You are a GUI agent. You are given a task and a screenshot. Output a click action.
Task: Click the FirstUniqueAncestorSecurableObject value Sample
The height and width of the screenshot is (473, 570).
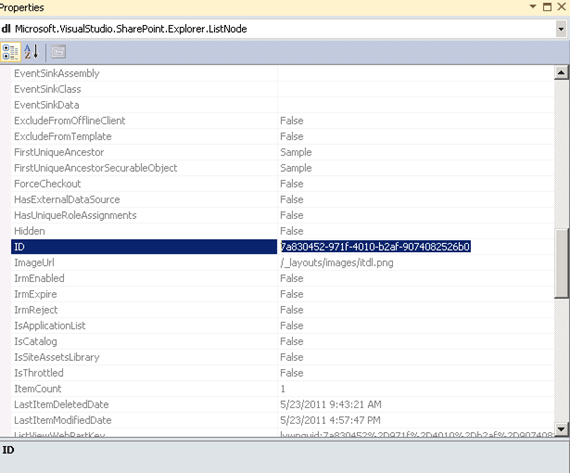point(296,168)
